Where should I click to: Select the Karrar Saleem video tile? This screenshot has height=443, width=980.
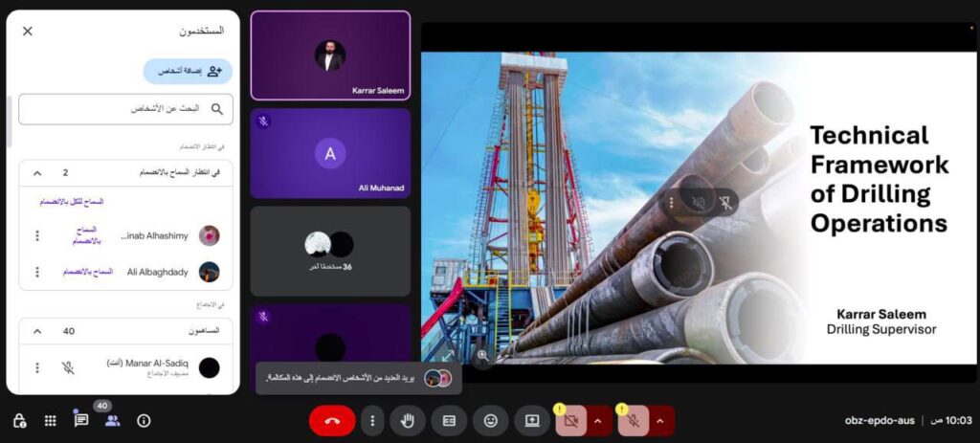(330, 55)
